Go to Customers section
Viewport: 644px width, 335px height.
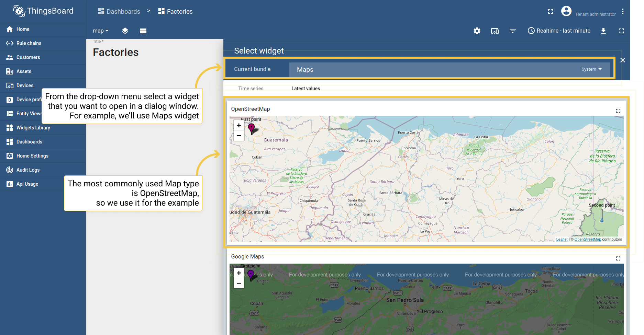(x=43, y=57)
